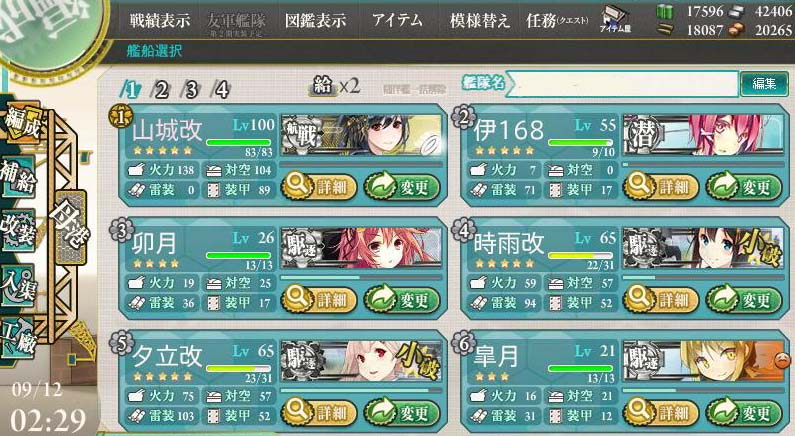Open the 編成 fleet composition sidebar icon
This screenshot has width=795, height=436.
click(x=21, y=124)
